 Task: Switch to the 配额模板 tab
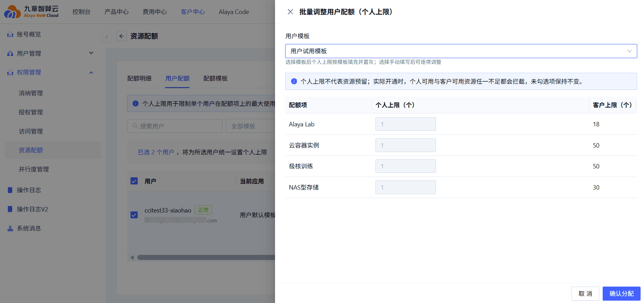click(x=216, y=79)
